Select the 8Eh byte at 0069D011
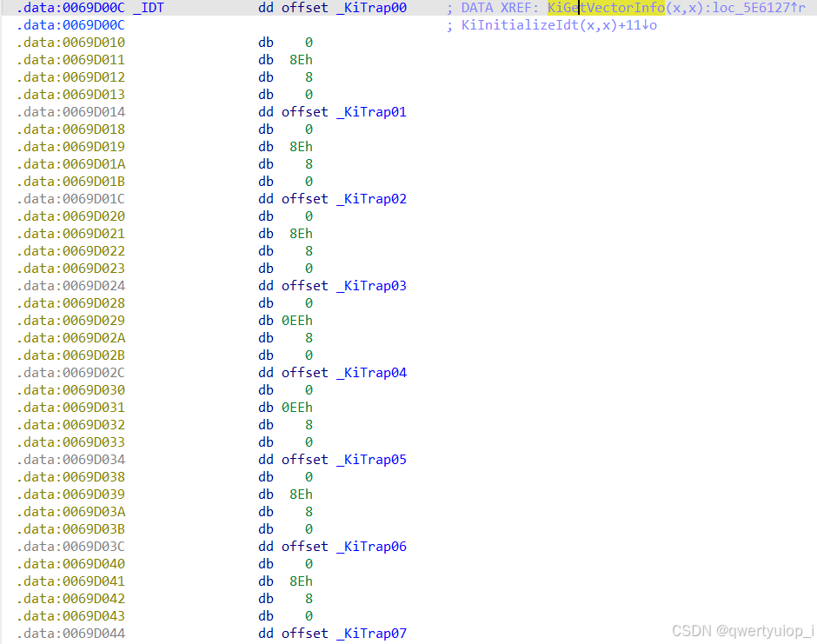 point(302,60)
